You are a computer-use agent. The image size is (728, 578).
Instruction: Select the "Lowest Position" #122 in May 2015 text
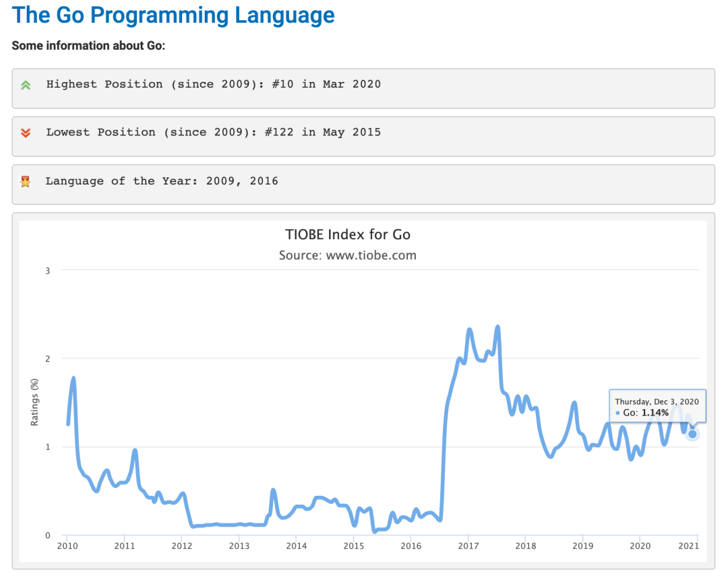tap(213, 132)
